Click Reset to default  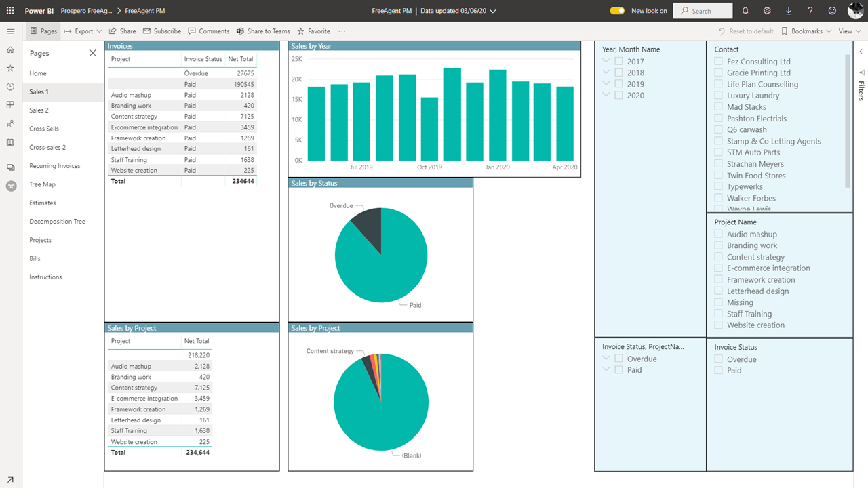(x=746, y=31)
